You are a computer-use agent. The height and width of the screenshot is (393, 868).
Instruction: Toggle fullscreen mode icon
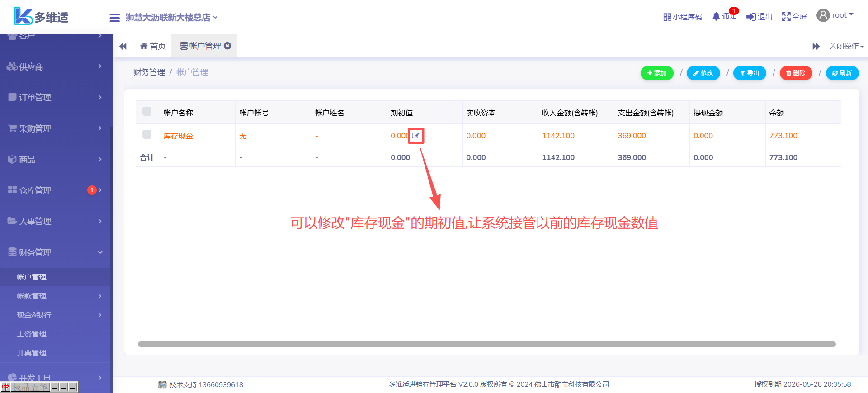point(786,17)
